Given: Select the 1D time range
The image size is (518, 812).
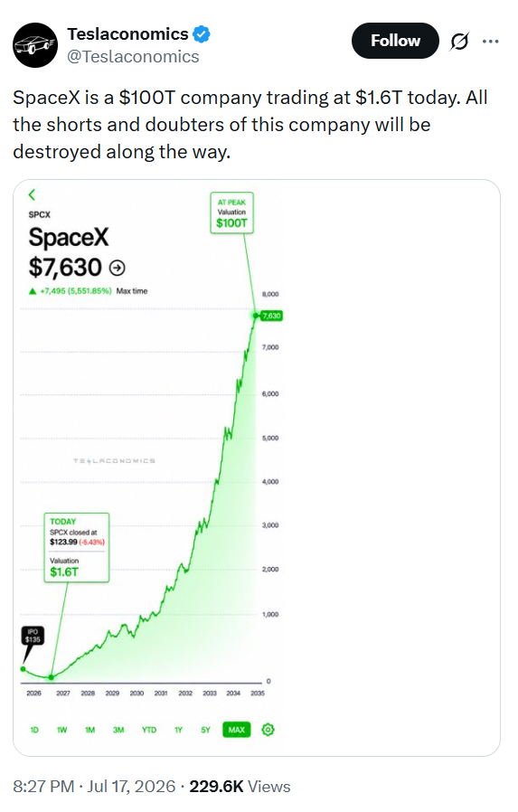Looking at the screenshot, I should pos(34,730).
